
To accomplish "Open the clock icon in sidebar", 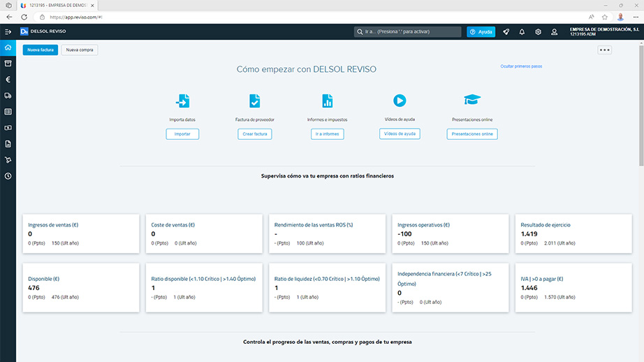I will coord(8,176).
